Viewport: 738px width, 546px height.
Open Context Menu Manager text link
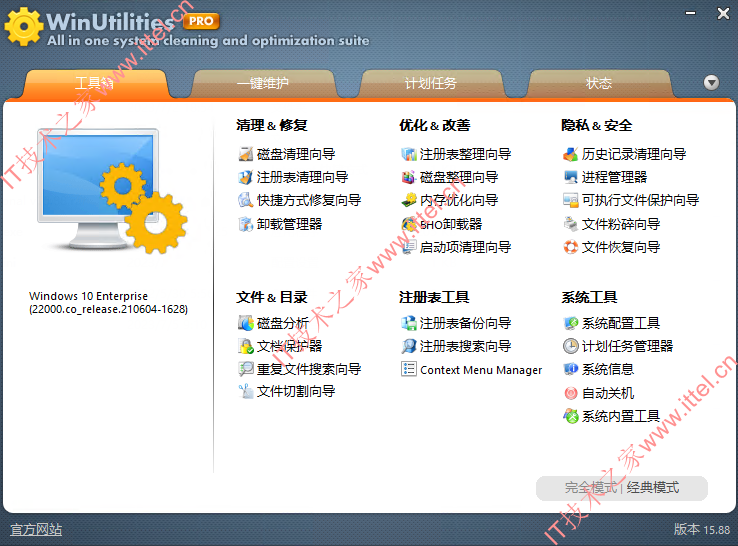(481, 370)
